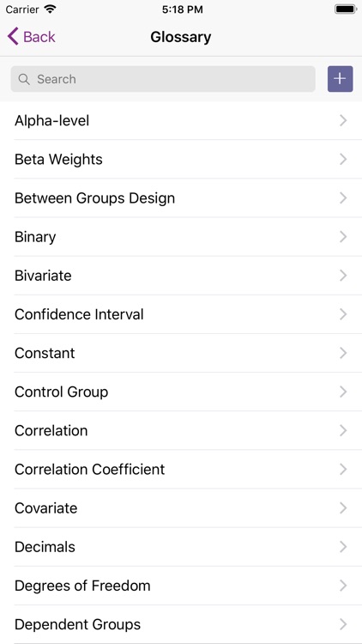This screenshot has height=644, width=362.
Task: Open the Beta Weights entry
Action: tap(181, 160)
